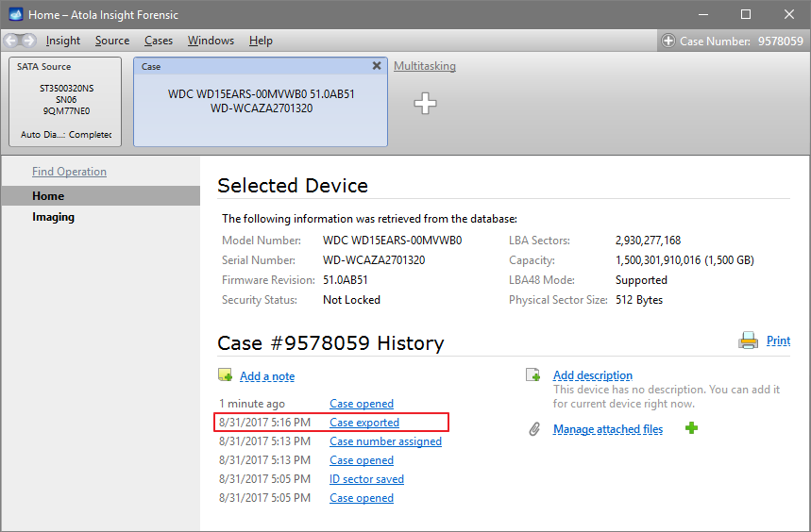Click the forward navigation arrow

(x=28, y=41)
